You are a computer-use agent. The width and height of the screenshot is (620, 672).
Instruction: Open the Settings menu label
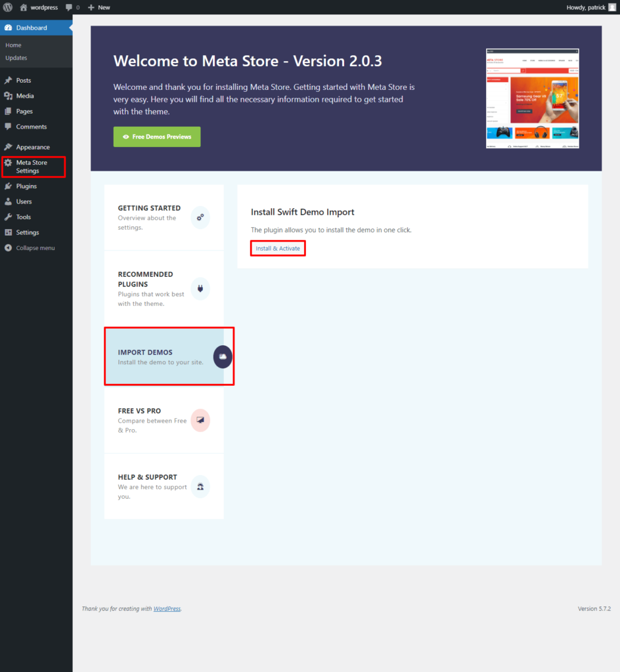click(28, 233)
